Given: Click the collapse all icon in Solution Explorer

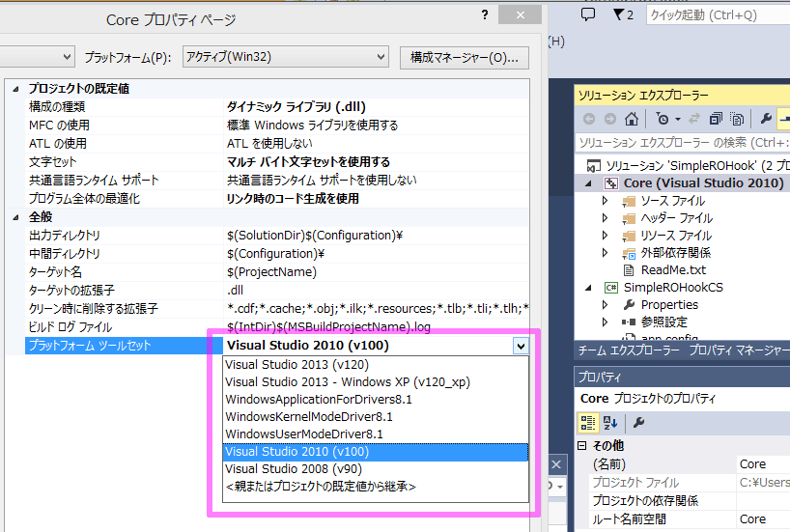Looking at the screenshot, I should click(x=716, y=119).
